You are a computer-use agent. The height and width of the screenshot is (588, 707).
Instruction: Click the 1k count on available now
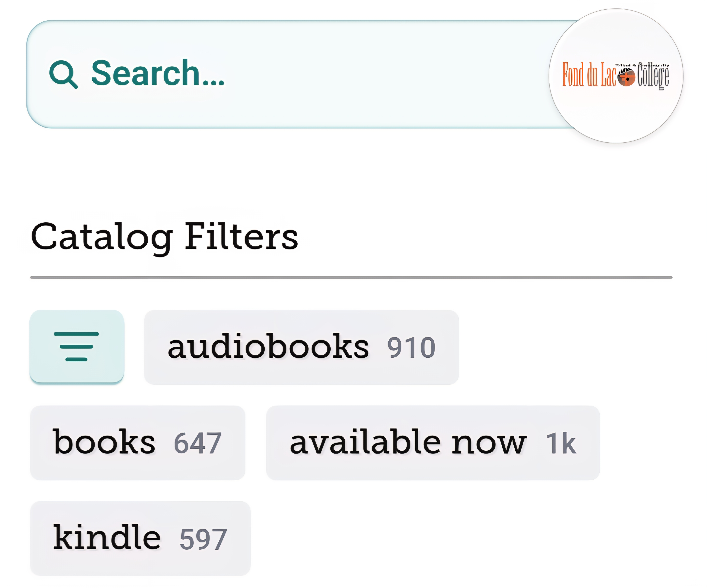(x=561, y=443)
